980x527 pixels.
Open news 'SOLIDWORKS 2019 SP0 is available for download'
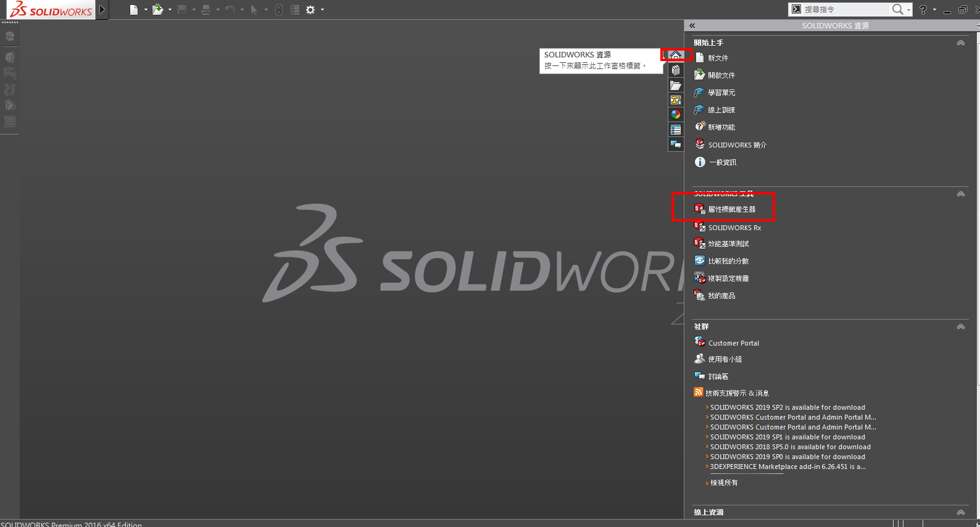point(787,457)
